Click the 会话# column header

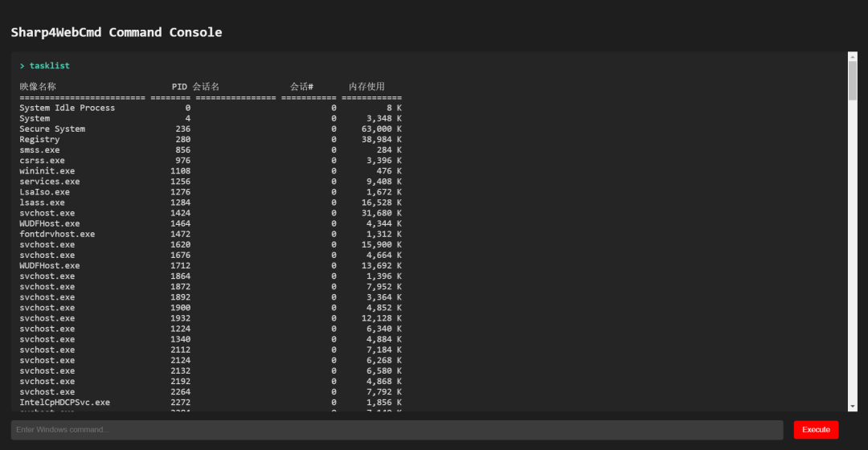301,87
